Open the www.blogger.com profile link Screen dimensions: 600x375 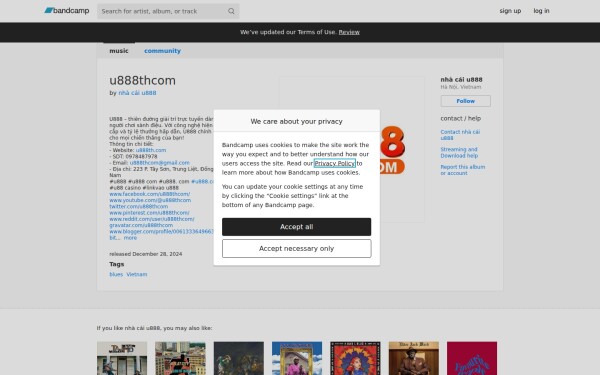pyautogui.click(x=161, y=232)
